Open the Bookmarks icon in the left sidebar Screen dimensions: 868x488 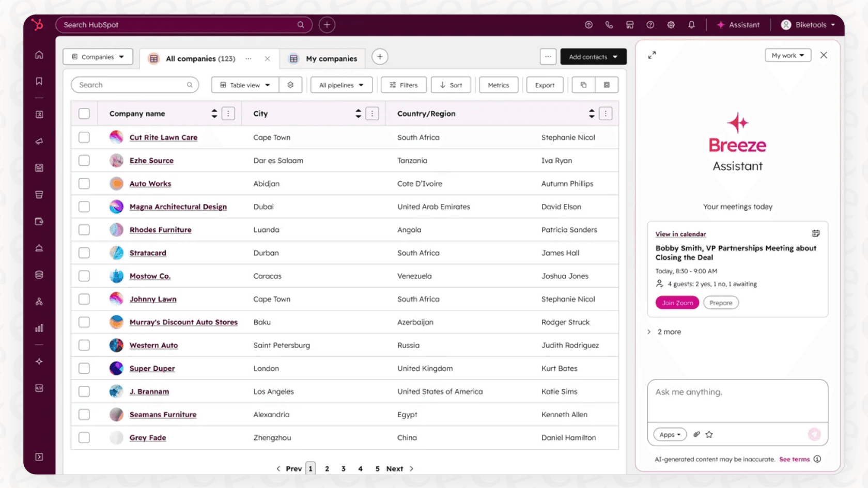point(39,81)
